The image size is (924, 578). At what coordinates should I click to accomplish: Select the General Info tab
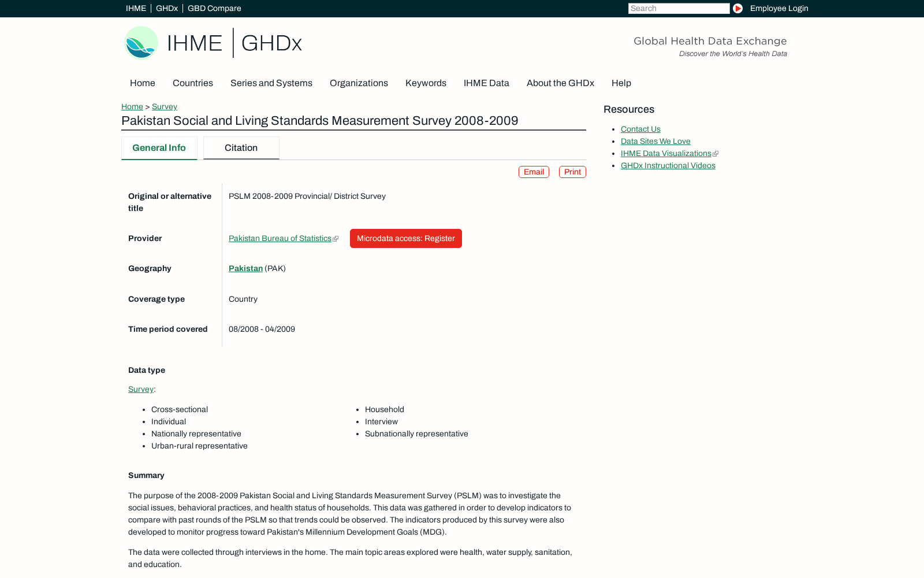pyautogui.click(x=159, y=148)
